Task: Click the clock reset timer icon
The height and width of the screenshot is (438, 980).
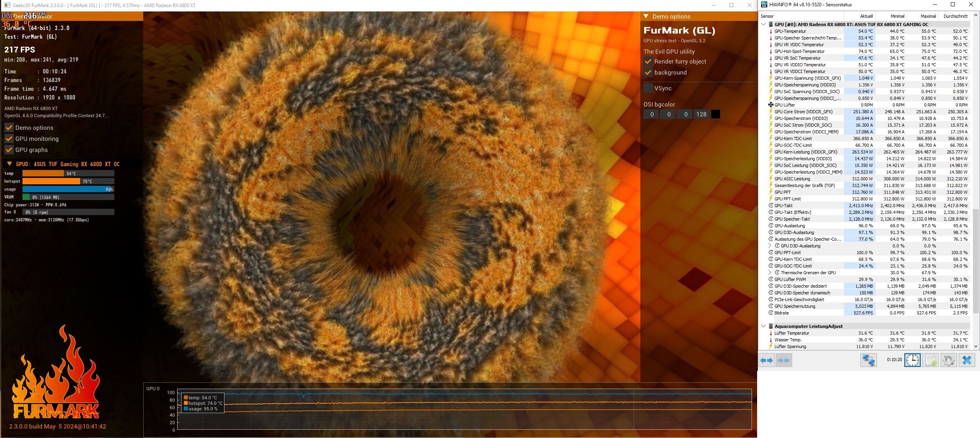Action: tap(912, 360)
